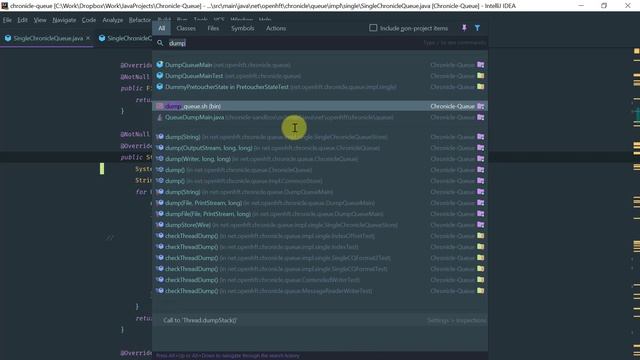Select DumpQueueMainTest class result
Viewport: 640px width, 360px height.
coord(320,76)
